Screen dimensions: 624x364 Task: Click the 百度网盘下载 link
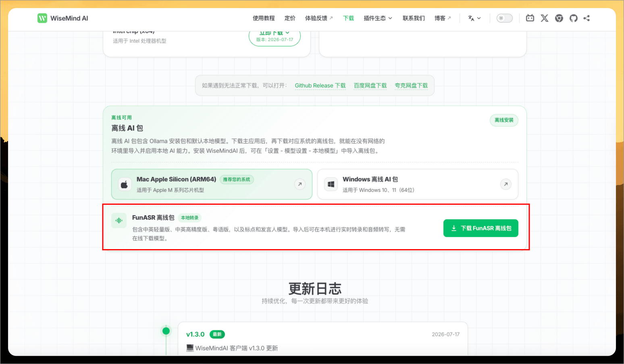(370, 85)
